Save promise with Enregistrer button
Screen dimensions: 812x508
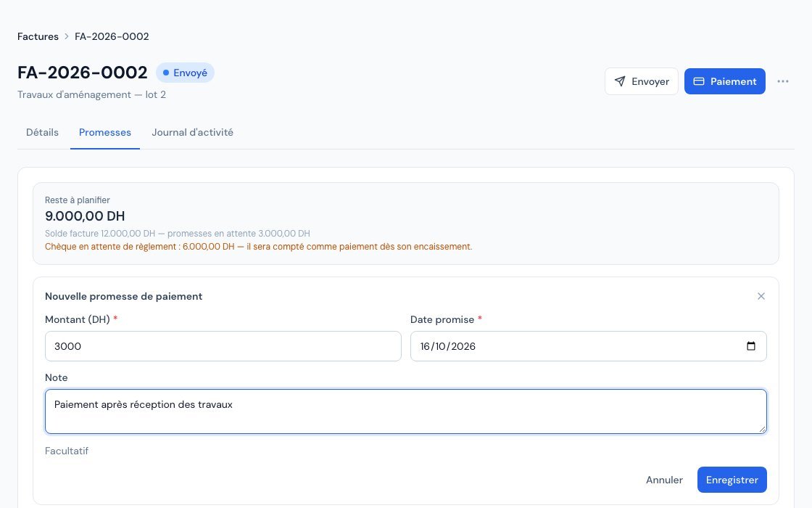coord(732,480)
